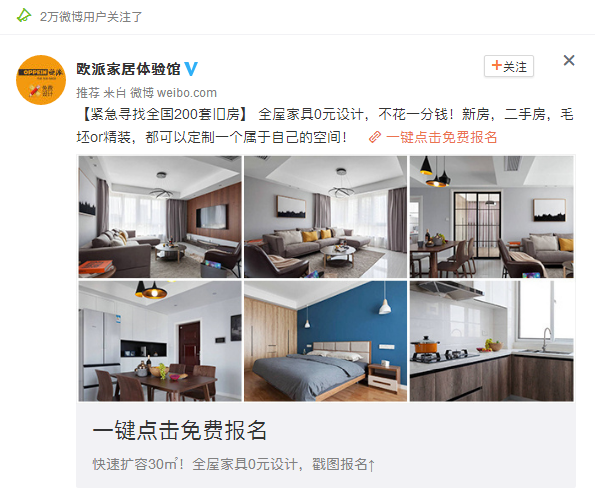Open the sofa with yellow cushions photo
This screenshot has height=504, width=595.
[325, 217]
